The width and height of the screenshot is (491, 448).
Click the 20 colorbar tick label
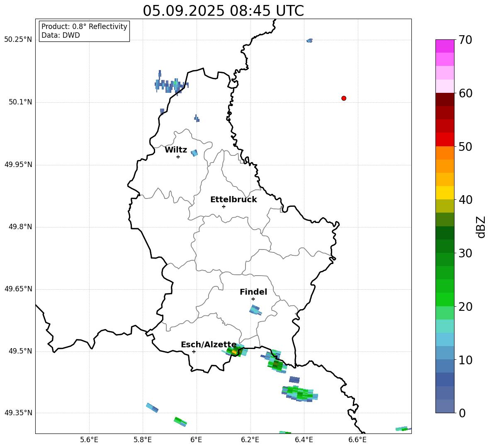465,307
